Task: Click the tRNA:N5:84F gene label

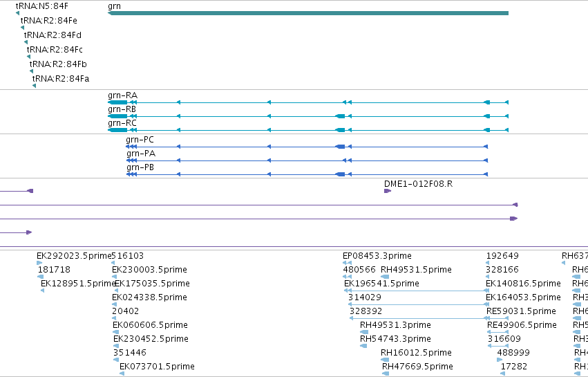Action: tap(42, 6)
